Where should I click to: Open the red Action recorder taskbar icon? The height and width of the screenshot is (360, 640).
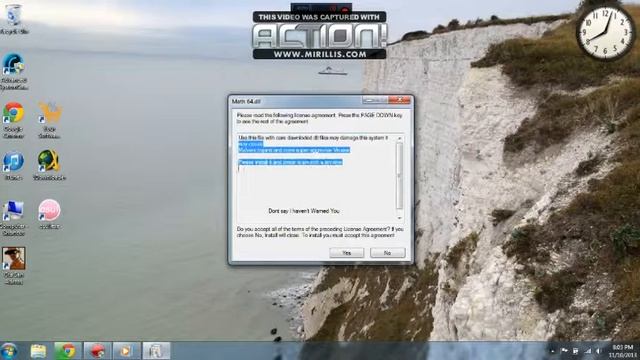click(97, 351)
